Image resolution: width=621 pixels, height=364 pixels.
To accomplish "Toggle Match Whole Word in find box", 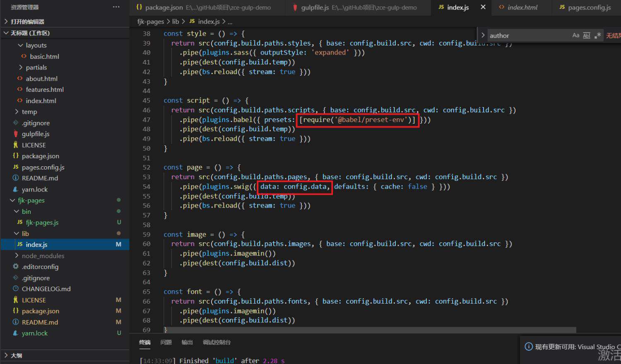I will tap(587, 36).
